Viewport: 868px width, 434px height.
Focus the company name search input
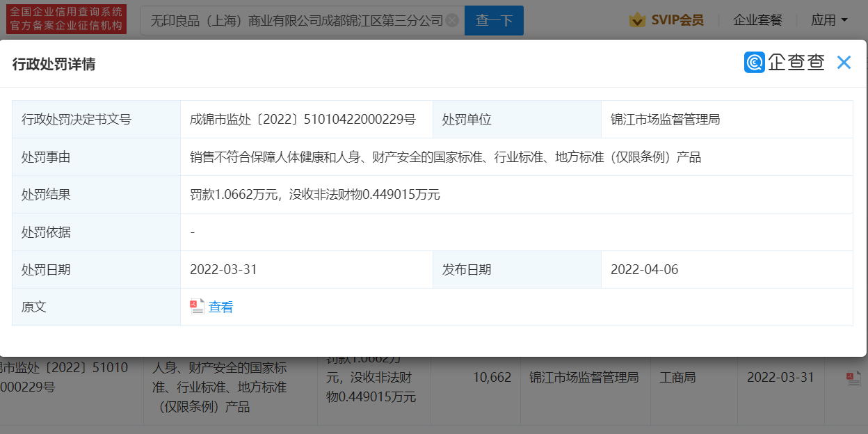tap(296, 20)
